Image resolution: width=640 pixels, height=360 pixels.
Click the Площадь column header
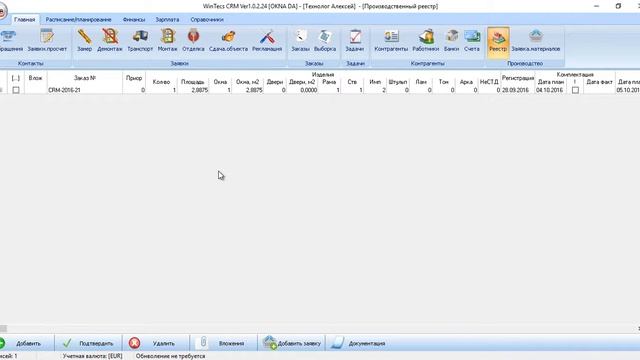tap(193, 82)
